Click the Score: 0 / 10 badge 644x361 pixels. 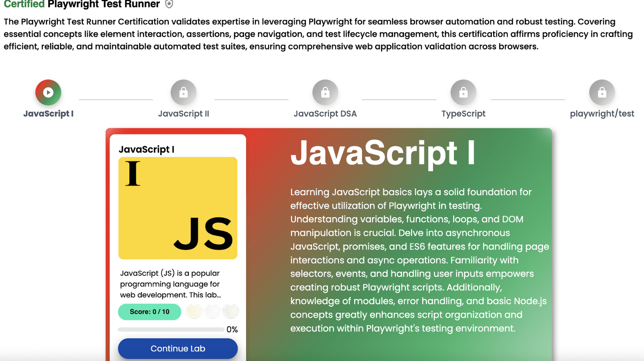pos(149,312)
